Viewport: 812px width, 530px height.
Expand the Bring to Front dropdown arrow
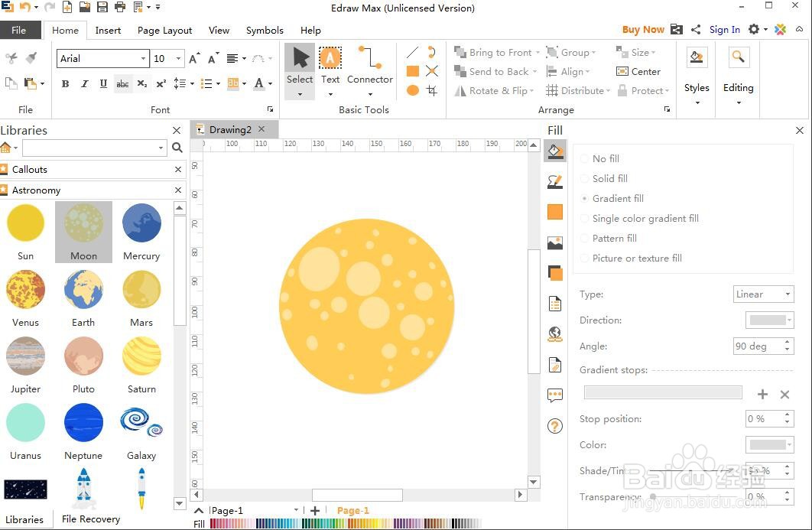coord(538,53)
